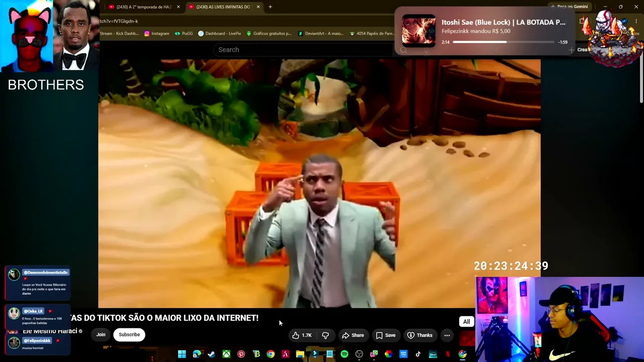
Task: Switch to the A 2ª temporada tab
Action: coord(143,7)
